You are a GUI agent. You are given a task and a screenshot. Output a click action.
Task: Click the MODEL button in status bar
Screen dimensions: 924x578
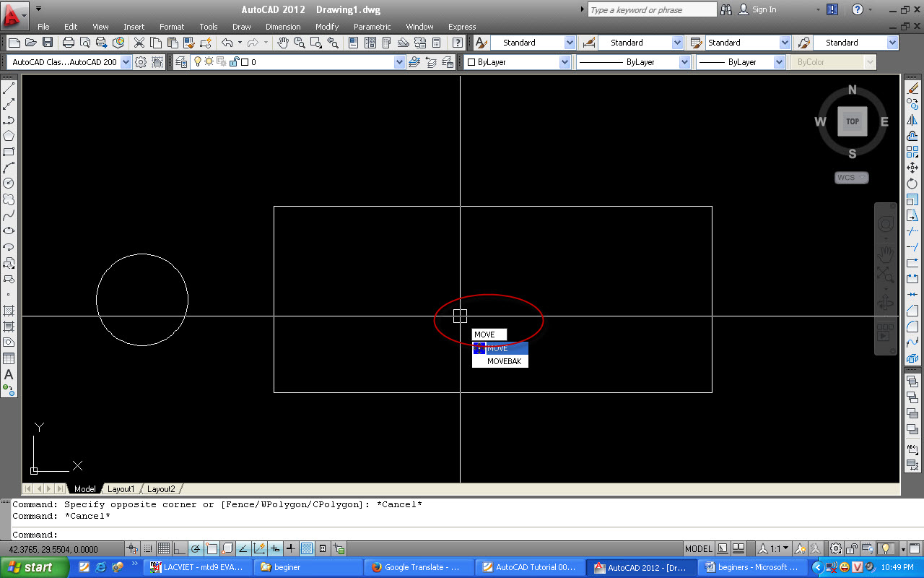tap(699, 548)
